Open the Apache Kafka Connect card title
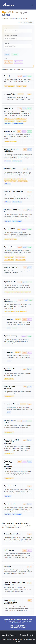 tap(10, 370)
